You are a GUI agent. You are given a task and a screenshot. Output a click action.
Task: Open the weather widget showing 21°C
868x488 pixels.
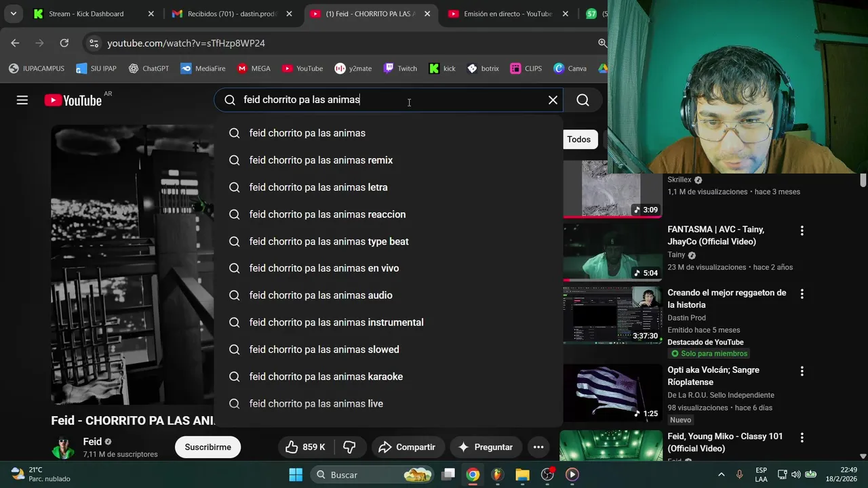click(x=41, y=474)
